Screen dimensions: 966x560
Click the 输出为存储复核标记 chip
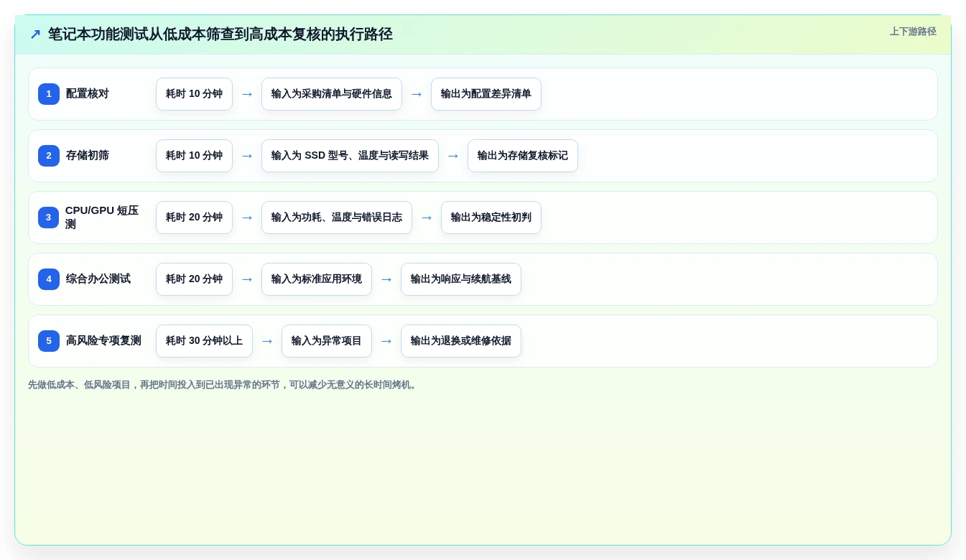coord(523,156)
